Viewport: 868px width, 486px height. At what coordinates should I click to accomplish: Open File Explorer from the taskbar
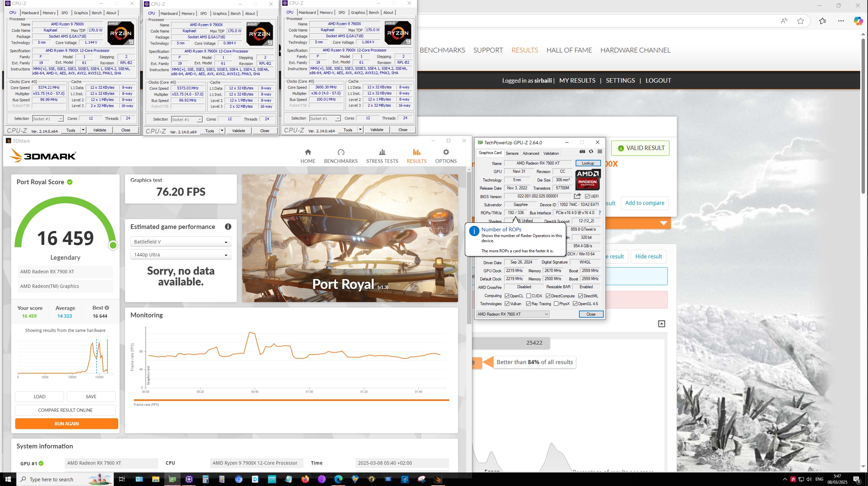tap(156, 479)
